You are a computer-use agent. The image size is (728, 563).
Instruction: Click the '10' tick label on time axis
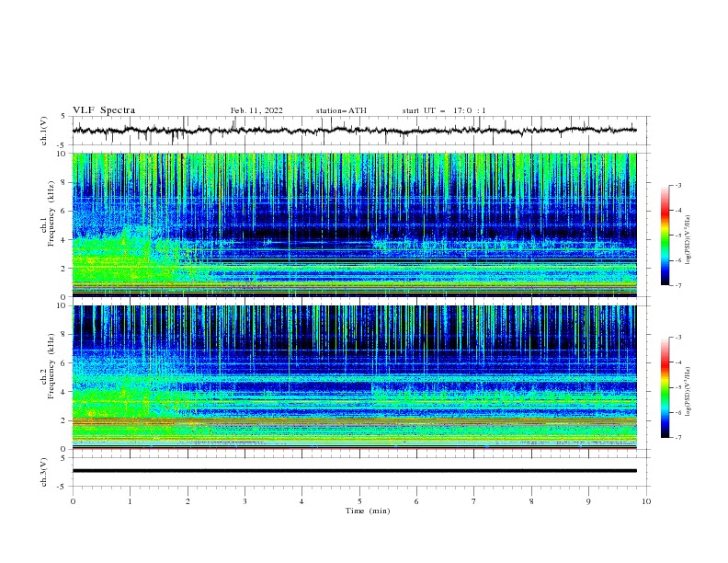pos(646,501)
